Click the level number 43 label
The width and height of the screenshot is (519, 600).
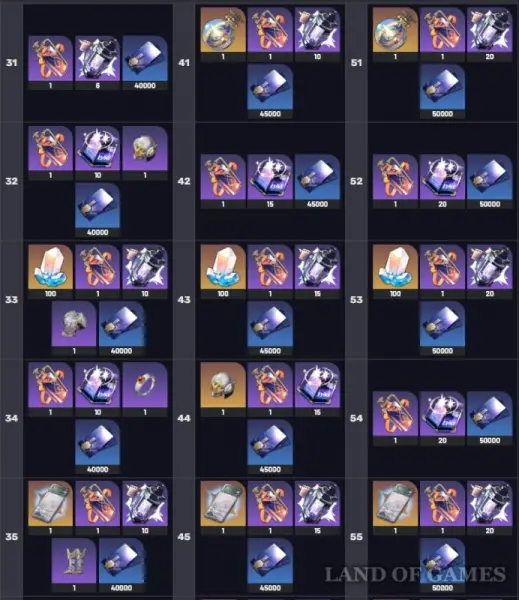tap(184, 299)
